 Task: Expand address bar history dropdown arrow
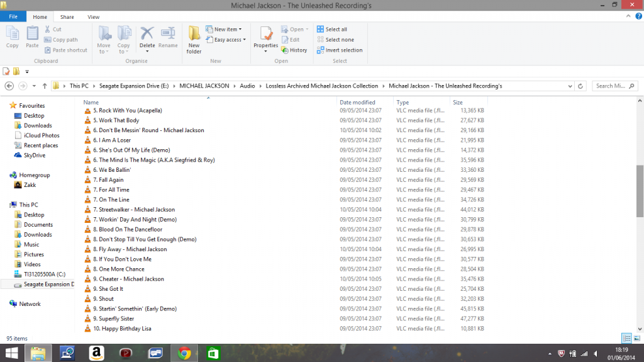[x=570, y=86]
